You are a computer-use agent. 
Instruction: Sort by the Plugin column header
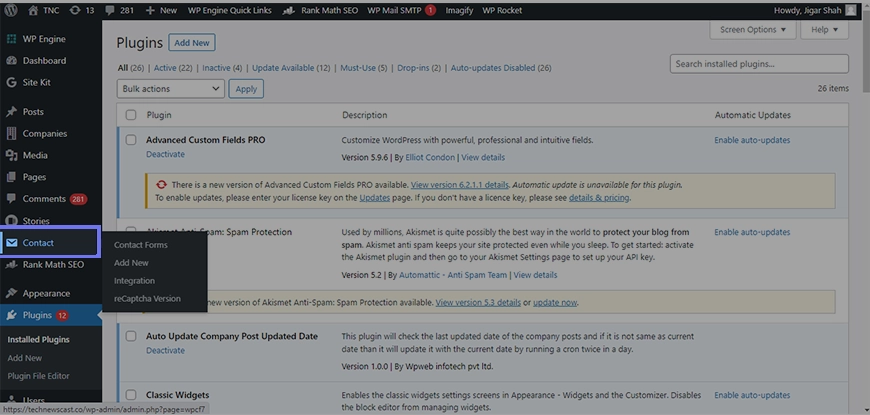[x=159, y=115]
